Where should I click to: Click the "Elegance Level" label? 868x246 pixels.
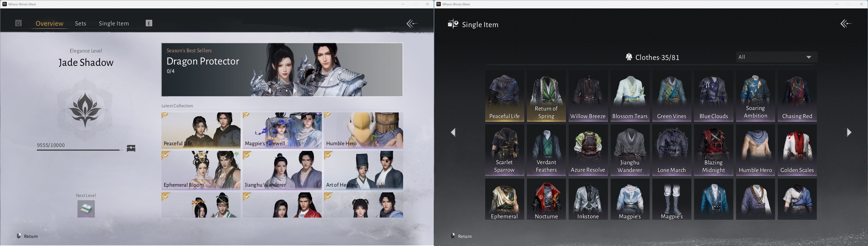coord(86,51)
